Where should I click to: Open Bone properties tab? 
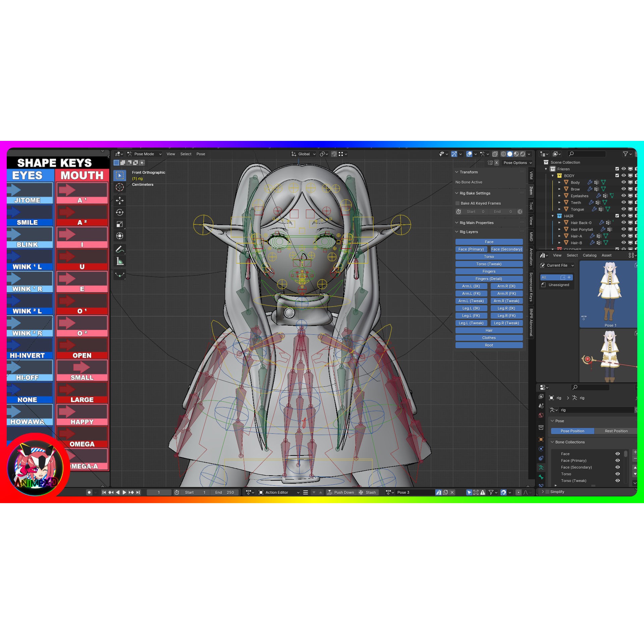pyautogui.click(x=541, y=477)
